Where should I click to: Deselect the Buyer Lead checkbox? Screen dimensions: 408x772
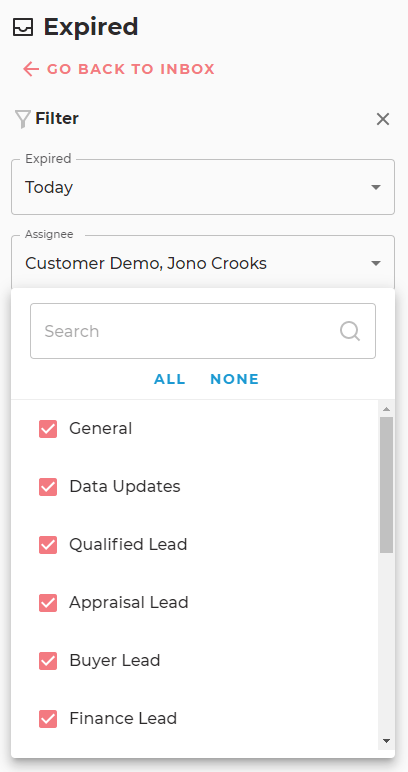pos(48,661)
